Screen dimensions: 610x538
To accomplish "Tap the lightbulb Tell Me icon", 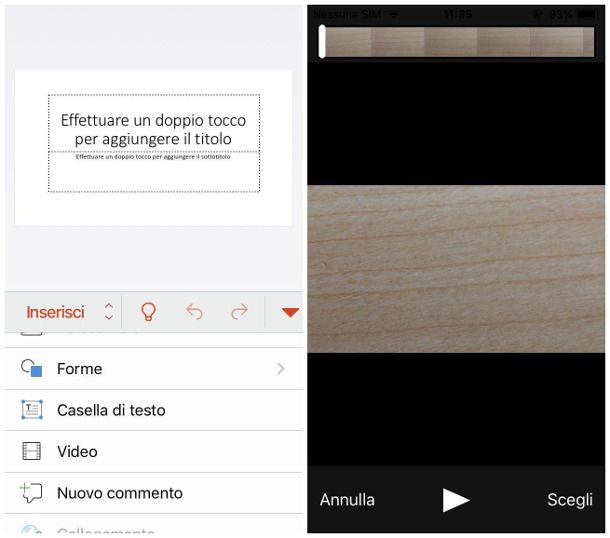I will click(x=148, y=312).
